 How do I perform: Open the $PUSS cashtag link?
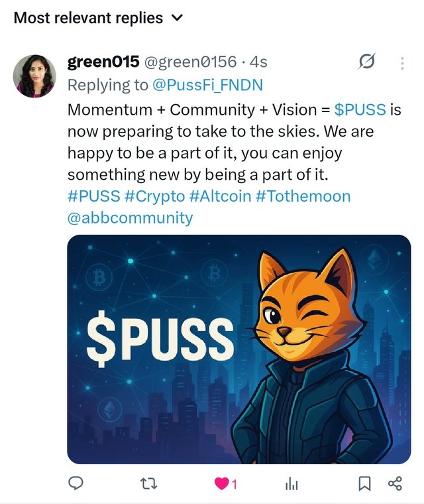360,109
